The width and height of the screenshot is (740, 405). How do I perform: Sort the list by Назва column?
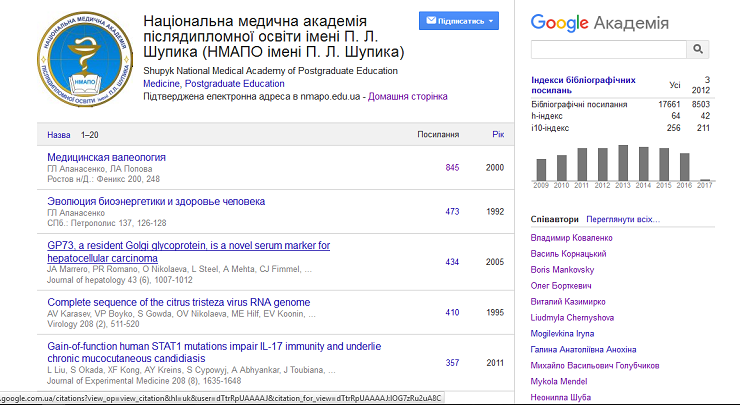click(59, 135)
